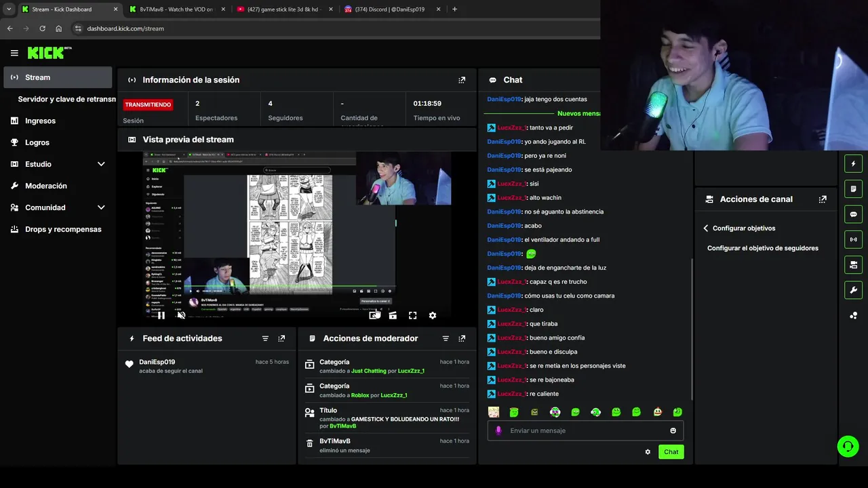Open a new browser tab
868x488 pixels.
(454, 9)
